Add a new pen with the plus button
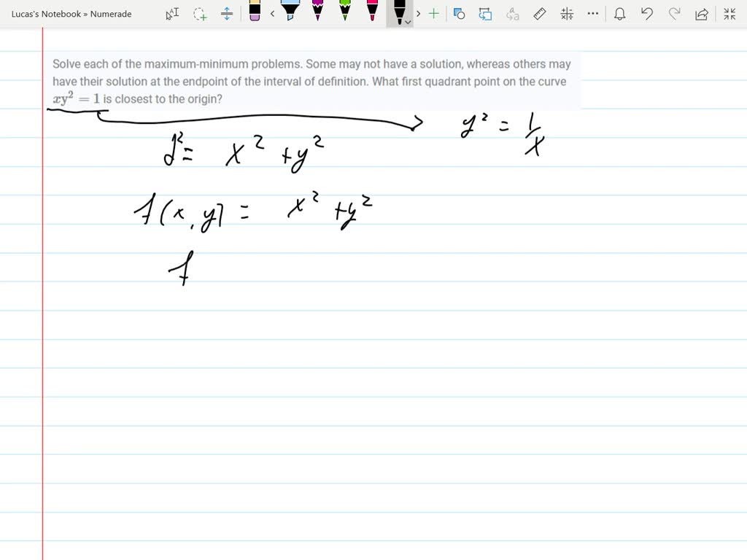 tap(434, 12)
